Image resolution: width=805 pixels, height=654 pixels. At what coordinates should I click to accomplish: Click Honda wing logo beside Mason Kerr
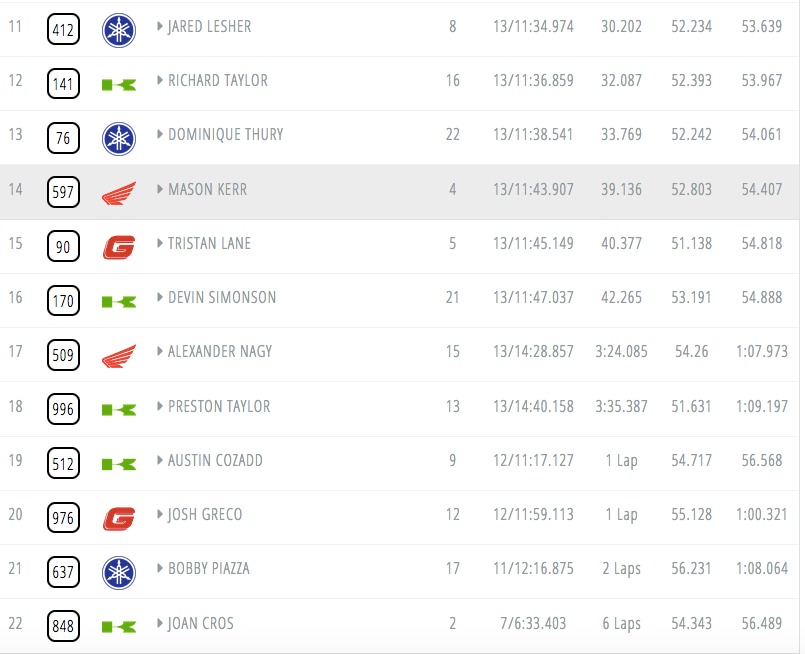[x=119, y=193]
